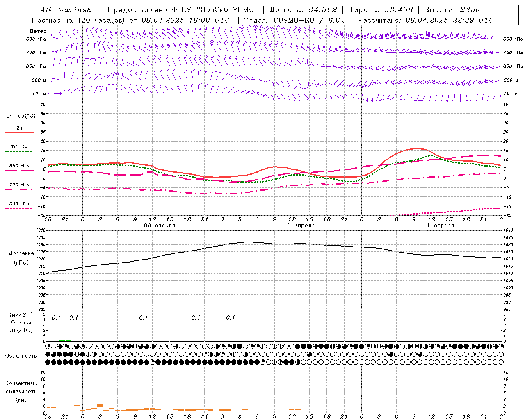Click the (мм/1ч.) precipitation unit label
This screenshot has width=525, height=420.
tap(21, 330)
